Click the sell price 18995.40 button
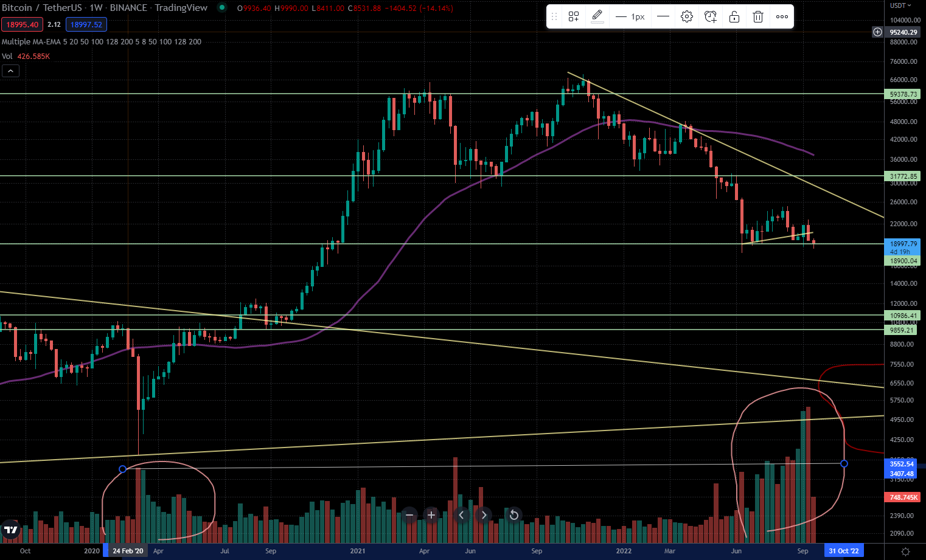Viewport: 926px width, 560px height. 22,24
